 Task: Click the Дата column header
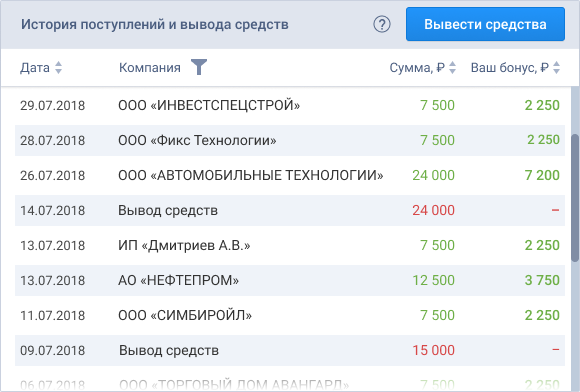pyautogui.click(x=35, y=68)
